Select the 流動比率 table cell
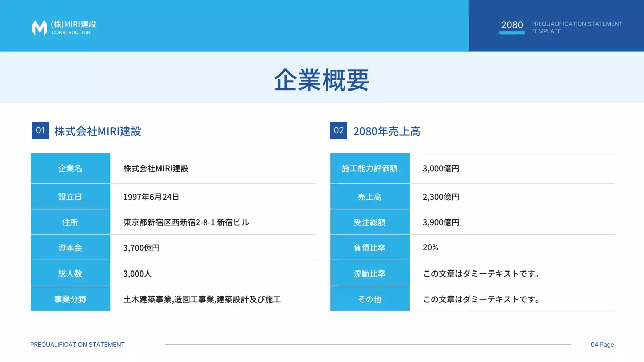This screenshot has height=362, width=644. [x=369, y=273]
